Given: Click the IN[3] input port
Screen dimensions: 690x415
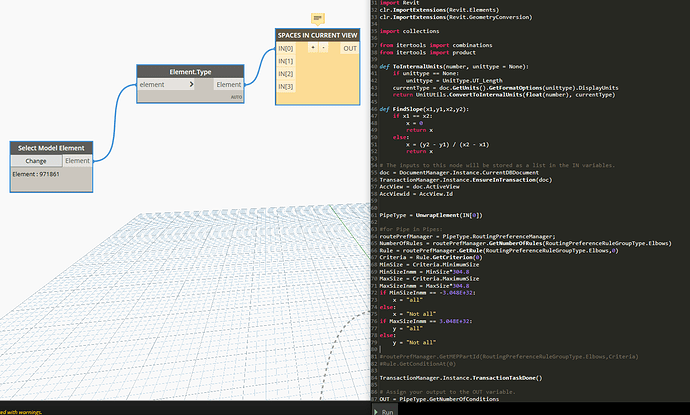Looking at the screenshot, I should (286, 87).
